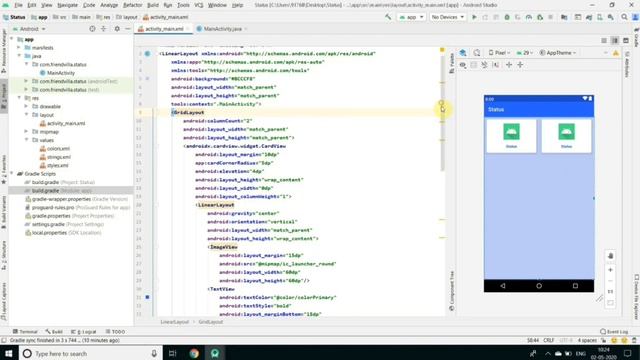Click the Android Studio taskbar icon

pos(215,353)
